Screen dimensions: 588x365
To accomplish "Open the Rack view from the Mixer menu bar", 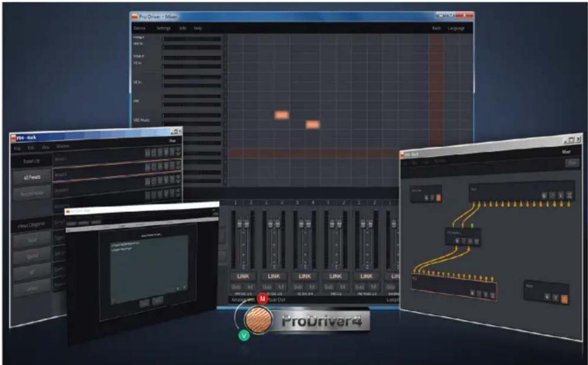I will [436, 28].
